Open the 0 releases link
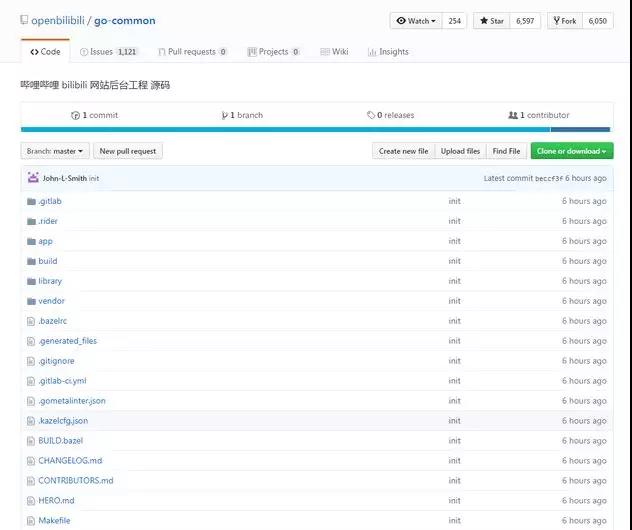Screen dimensions: 632x530 click(x=391, y=115)
